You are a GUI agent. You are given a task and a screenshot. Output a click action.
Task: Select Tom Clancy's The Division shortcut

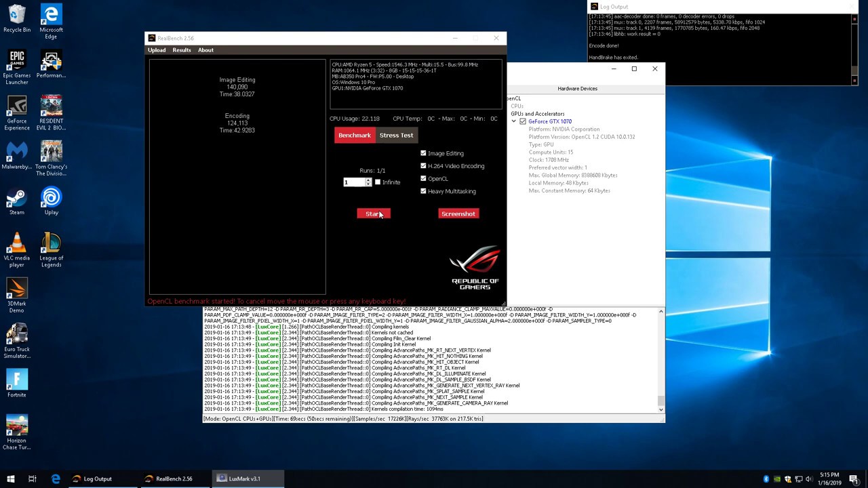coord(51,159)
